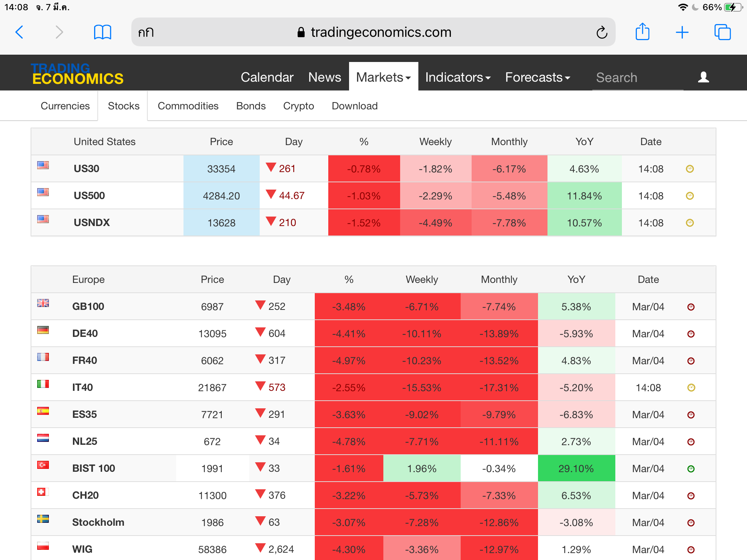The height and width of the screenshot is (560, 747).
Task: Click the clock icon in GB100 row
Action: tap(690, 307)
